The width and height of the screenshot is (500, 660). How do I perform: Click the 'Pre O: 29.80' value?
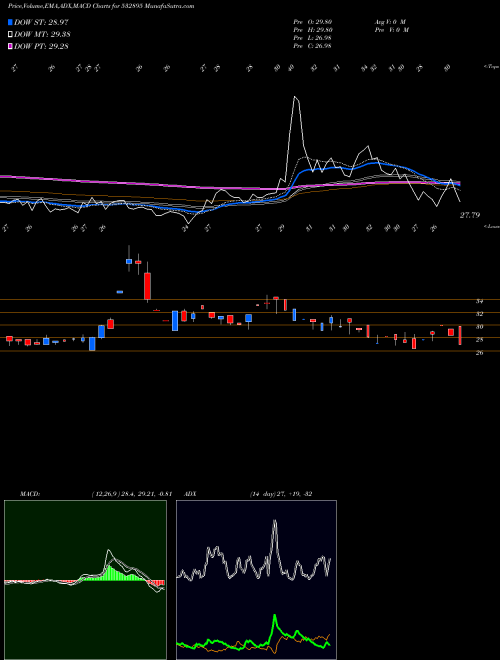pos(312,22)
